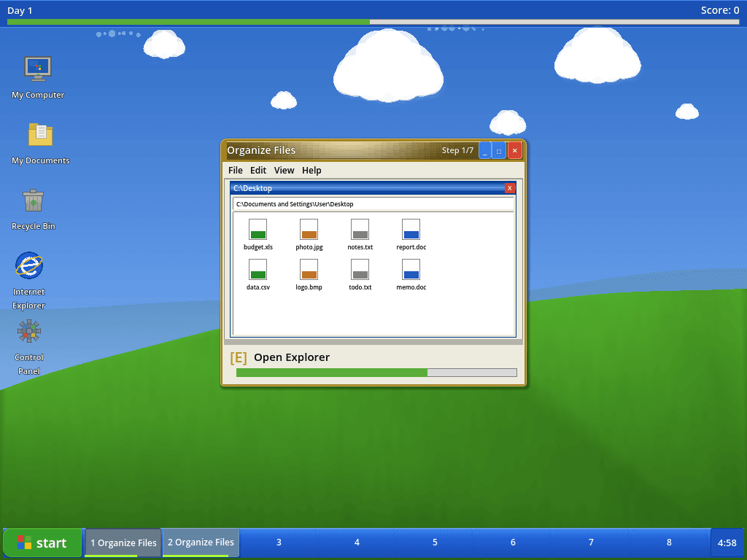Open the Edit menu
The width and height of the screenshot is (747, 560).
pyautogui.click(x=258, y=170)
